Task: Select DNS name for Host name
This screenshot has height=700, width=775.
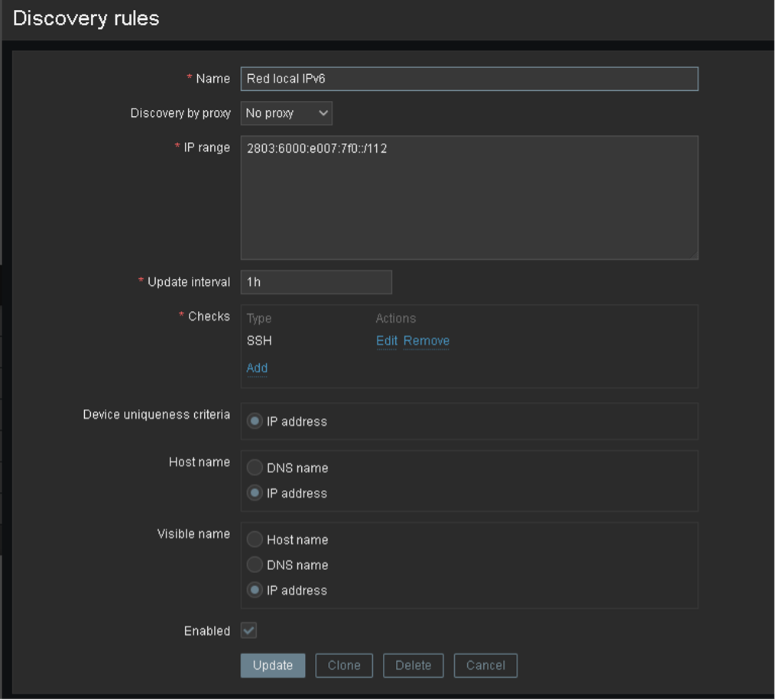Action: (x=255, y=468)
